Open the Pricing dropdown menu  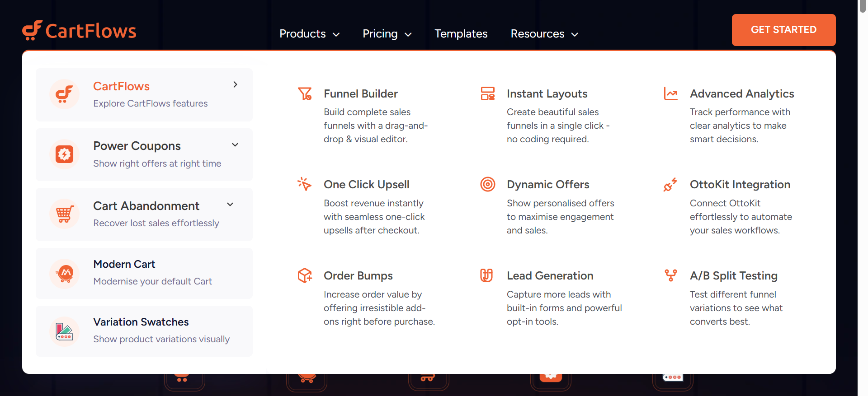(x=387, y=34)
